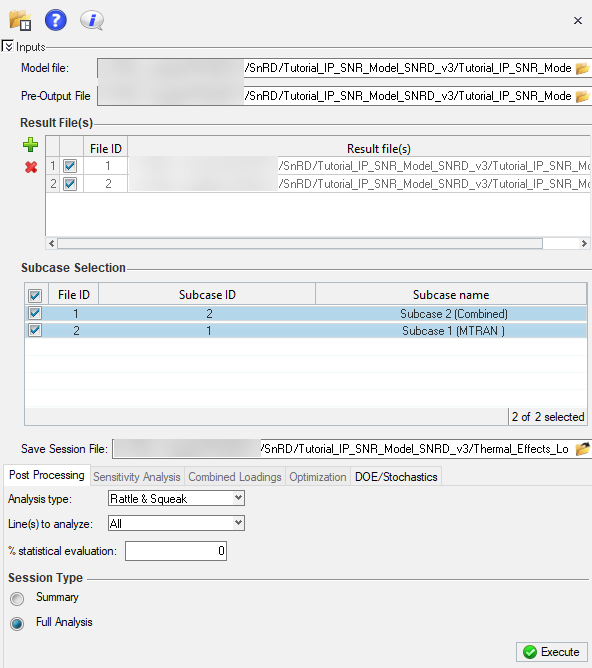
Task: Click the result files scrollbar left arrow
Action: point(52,243)
